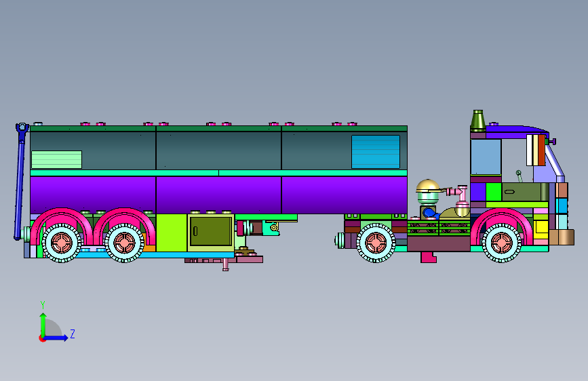
Task: Pick the bright green square on the cab
Action: 494,192
